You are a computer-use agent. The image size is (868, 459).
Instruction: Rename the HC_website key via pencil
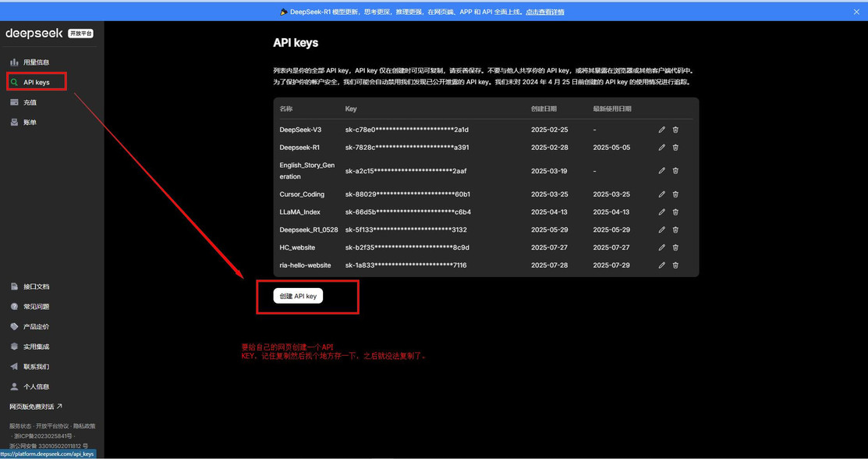(x=661, y=247)
